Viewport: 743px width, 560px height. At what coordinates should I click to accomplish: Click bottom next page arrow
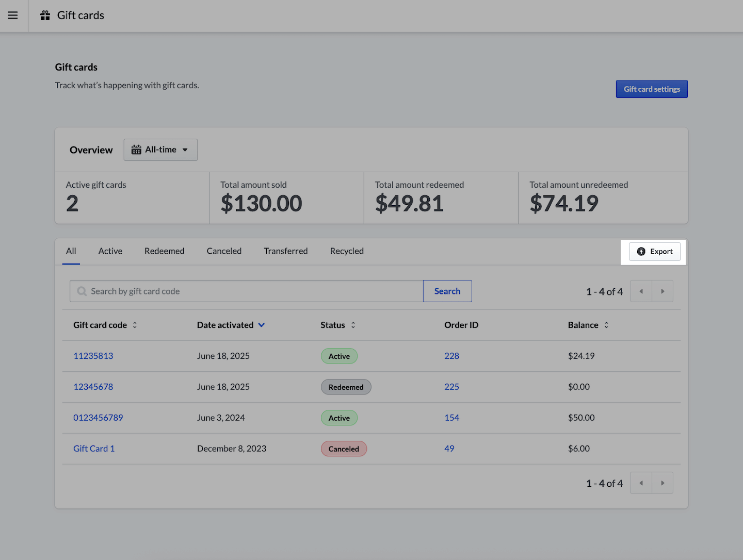(x=663, y=483)
